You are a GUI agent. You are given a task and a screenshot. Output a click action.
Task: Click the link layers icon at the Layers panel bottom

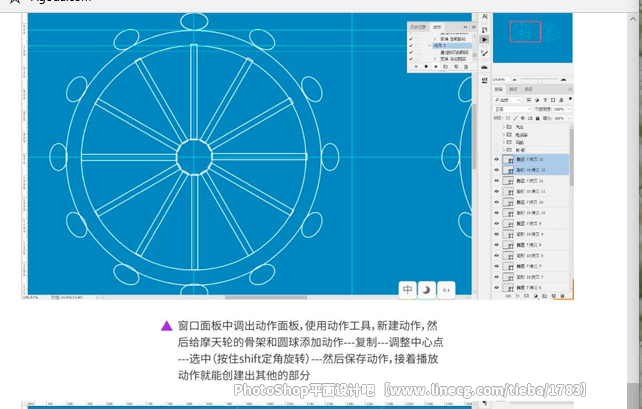tap(509, 296)
